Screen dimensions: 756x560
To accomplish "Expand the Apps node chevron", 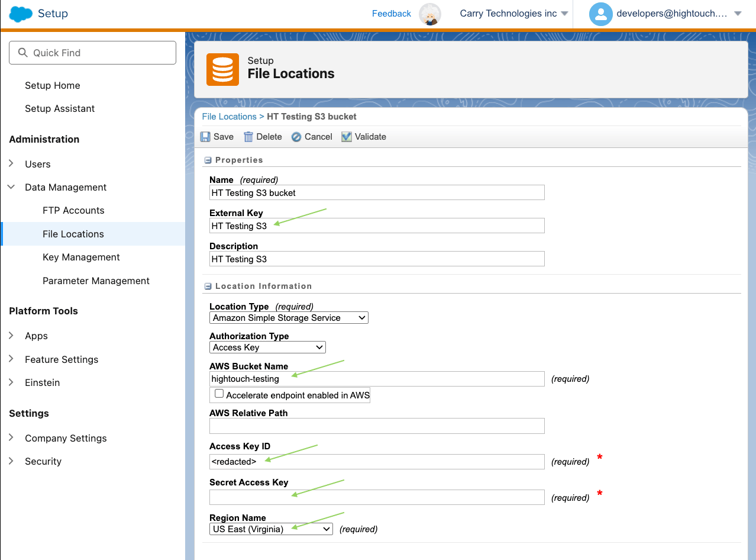I will [11, 336].
